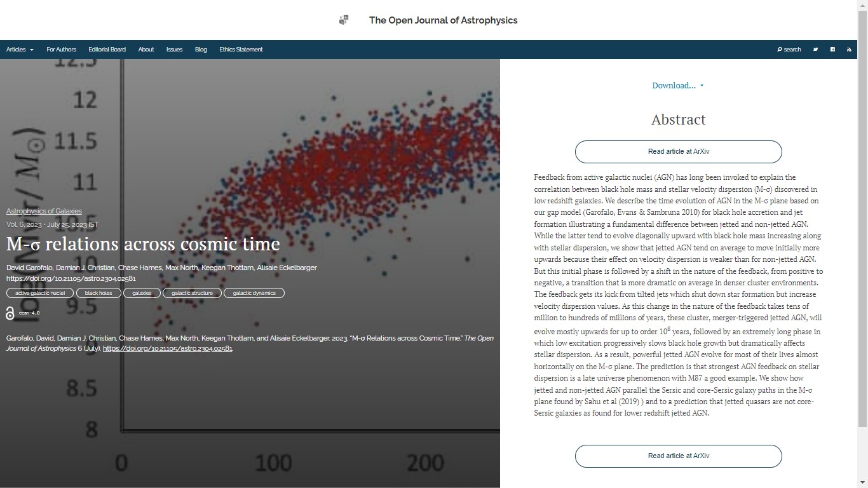Click the journal logo icon in header
Screen dimensions: 868x488
344,20
